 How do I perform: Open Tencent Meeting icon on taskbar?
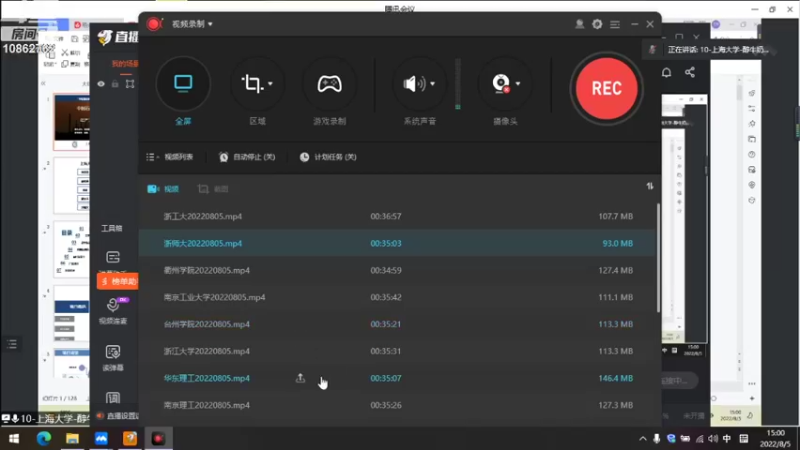(101, 438)
